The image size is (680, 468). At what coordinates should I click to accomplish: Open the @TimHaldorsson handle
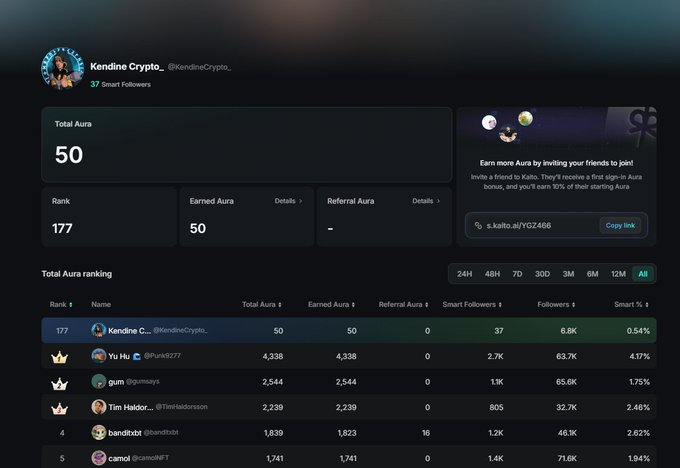click(181, 407)
